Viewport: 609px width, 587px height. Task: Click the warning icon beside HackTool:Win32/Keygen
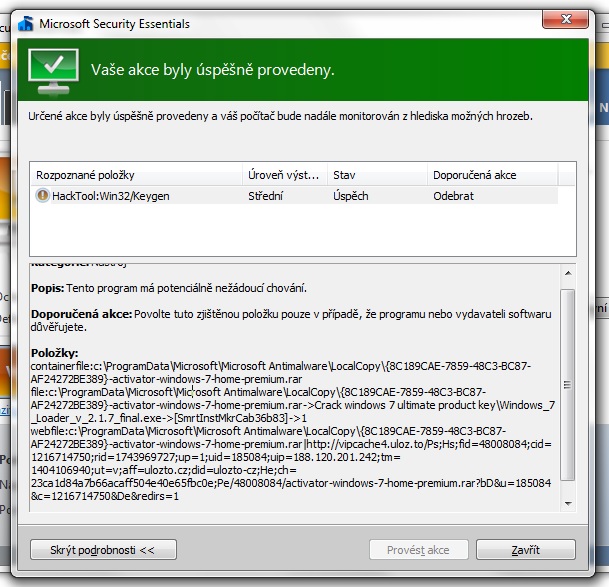tap(42, 196)
